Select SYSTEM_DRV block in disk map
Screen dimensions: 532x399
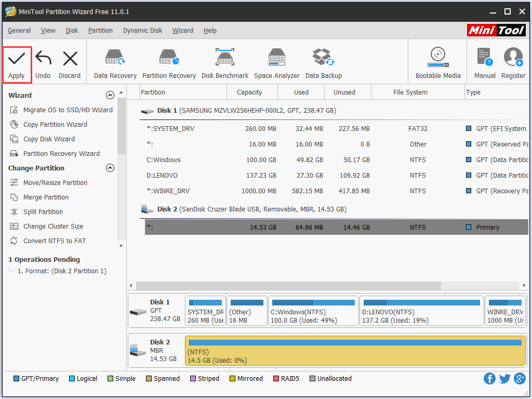[205, 311]
